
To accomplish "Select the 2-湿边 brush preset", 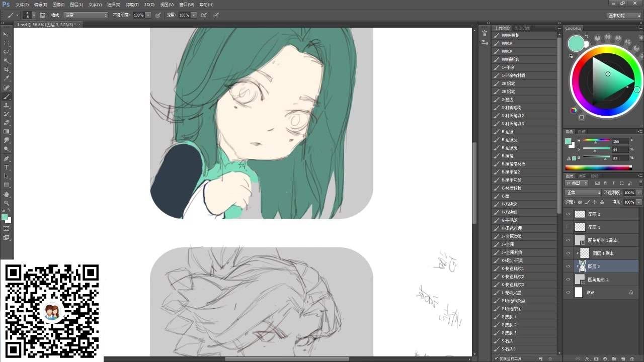I will tap(525, 100).
